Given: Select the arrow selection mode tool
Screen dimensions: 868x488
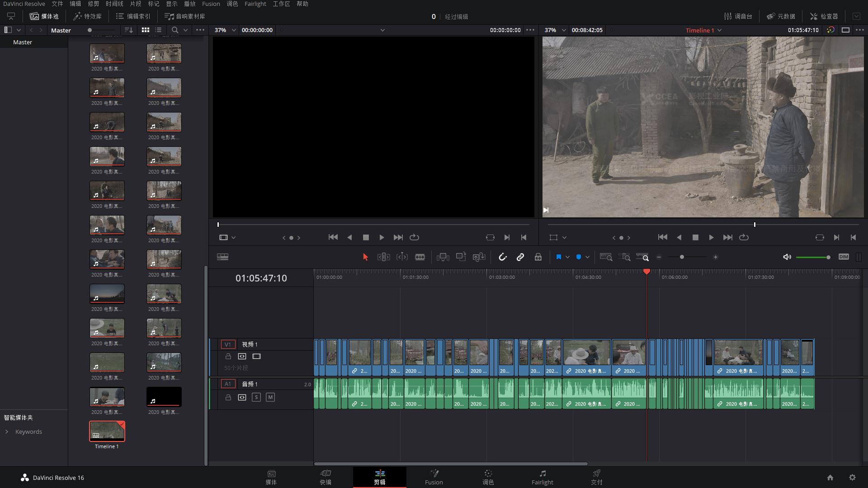Looking at the screenshot, I should [x=365, y=257].
